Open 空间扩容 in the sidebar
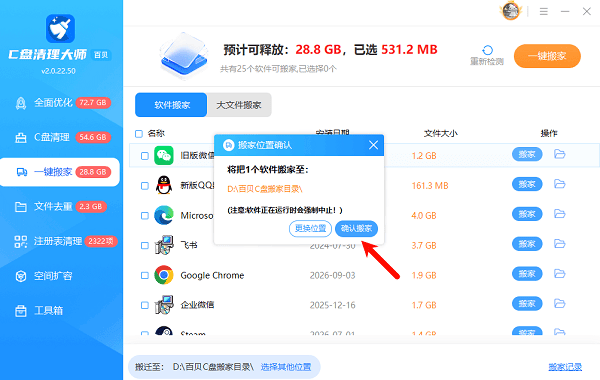The image size is (600, 380). (x=61, y=276)
